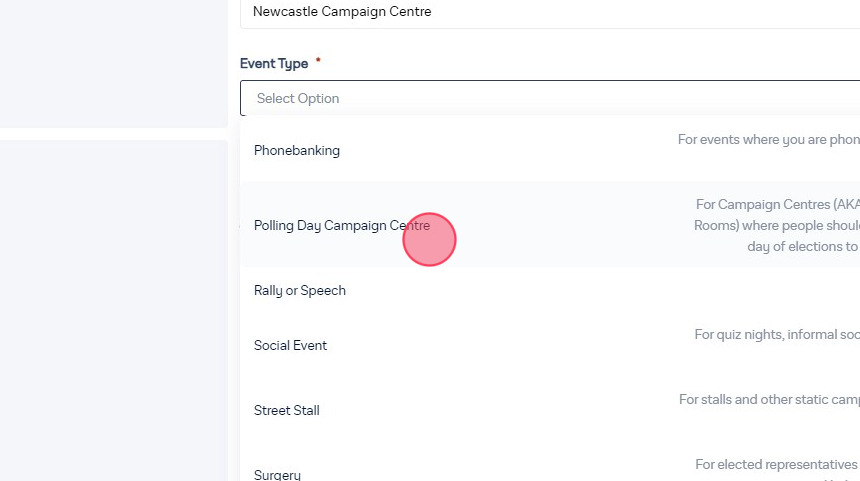Select the Surgery option

278,475
